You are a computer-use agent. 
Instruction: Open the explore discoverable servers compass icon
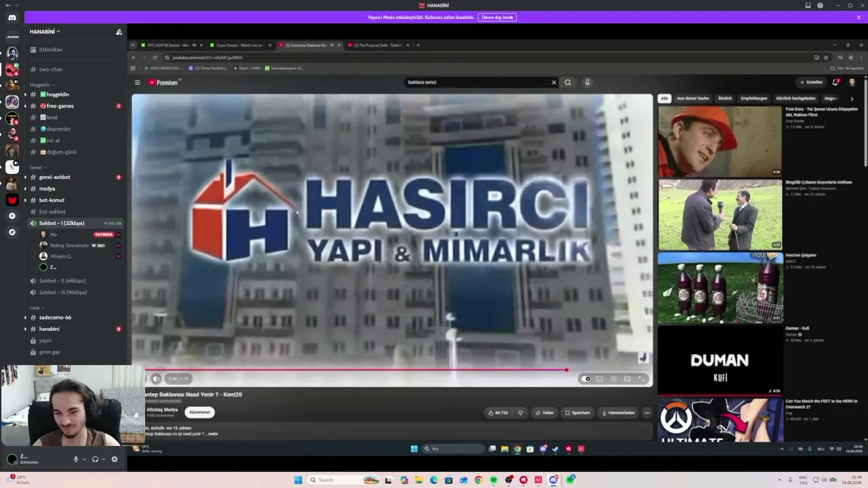click(x=12, y=232)
